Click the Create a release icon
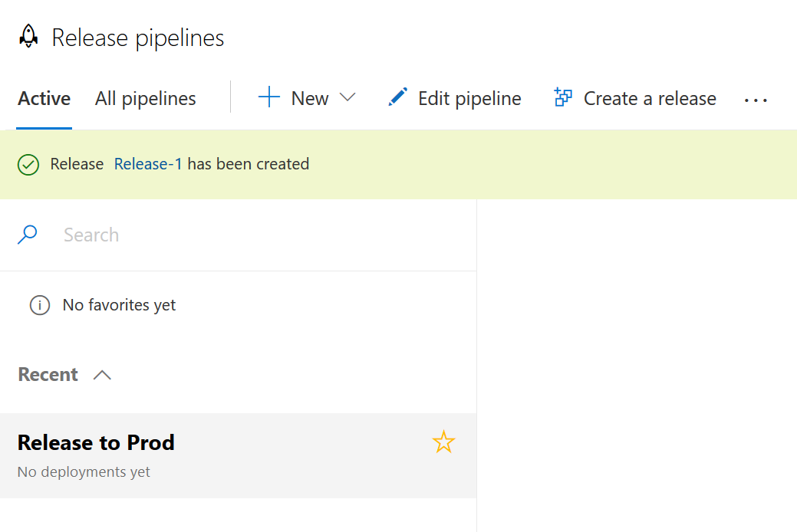The width and height of the screenshot is (797, 532). point(563,97)
